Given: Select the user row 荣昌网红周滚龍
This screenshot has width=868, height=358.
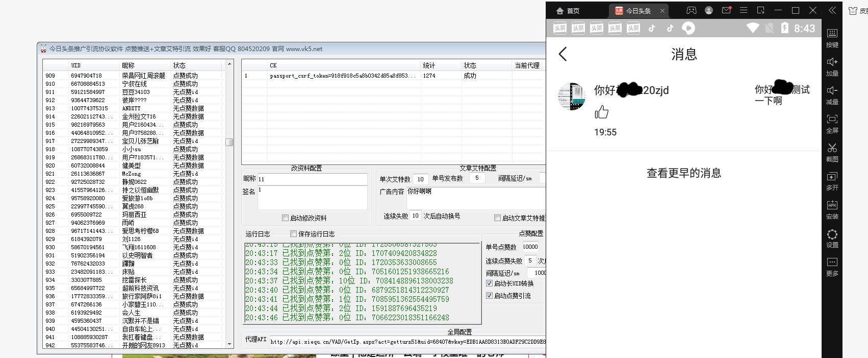Looking at the screenshot, I should click(x=133, y=76).
